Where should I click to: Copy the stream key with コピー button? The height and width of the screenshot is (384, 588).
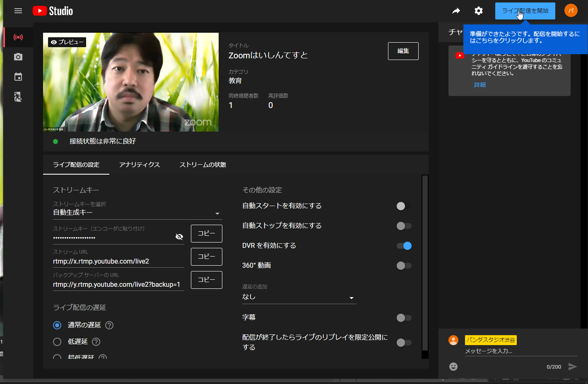click(207, 233)
